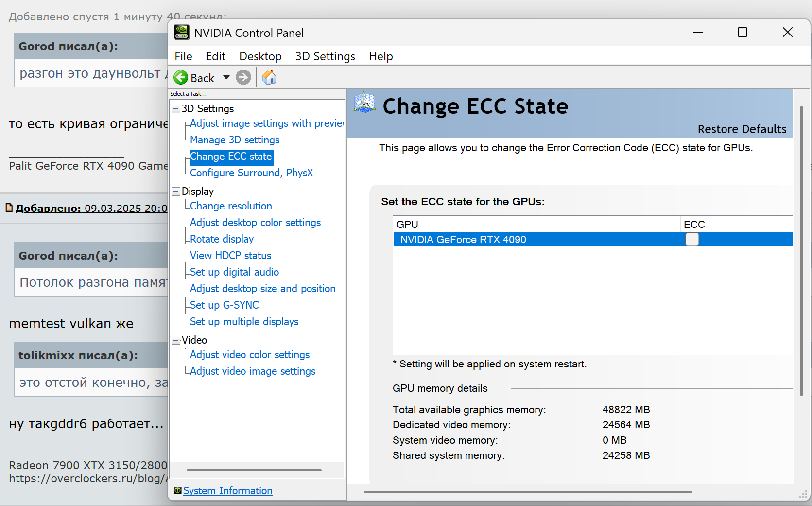Image resolution: width=812 pixels, height=506 pixels.
Task: Select Change resolution
Action: pyautogui.click(x=231, y=206)
